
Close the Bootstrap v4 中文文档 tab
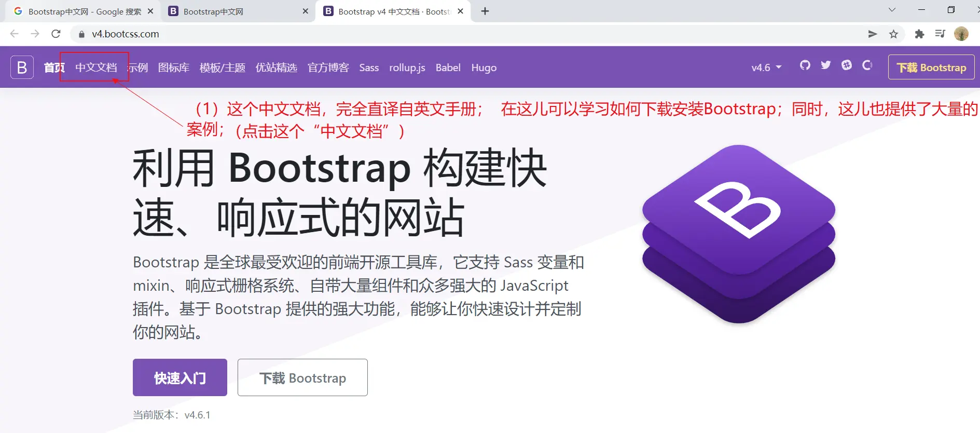(x=460, y=11)
